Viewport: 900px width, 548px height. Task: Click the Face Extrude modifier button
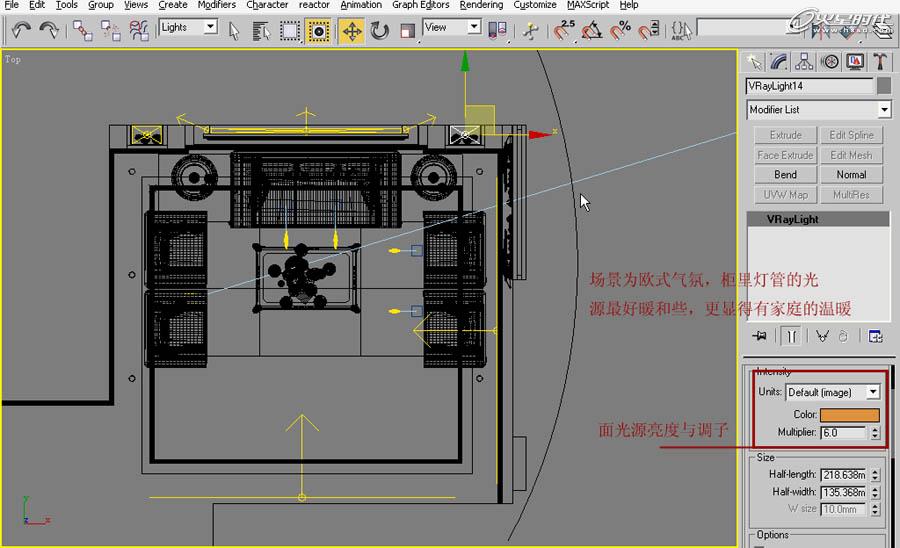coord(785,155)
